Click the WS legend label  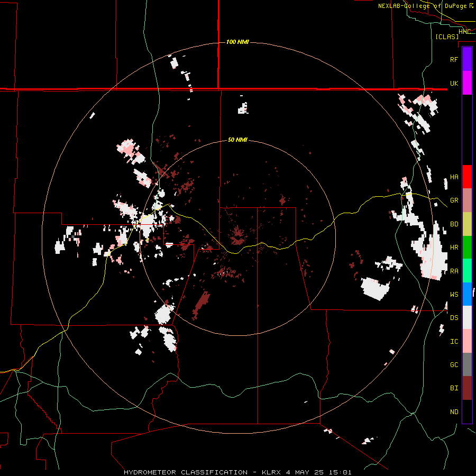[x=454, y=295]
